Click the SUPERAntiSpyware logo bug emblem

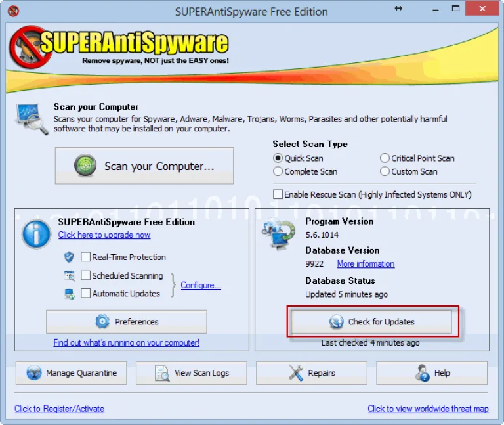(x=31, y=47)
